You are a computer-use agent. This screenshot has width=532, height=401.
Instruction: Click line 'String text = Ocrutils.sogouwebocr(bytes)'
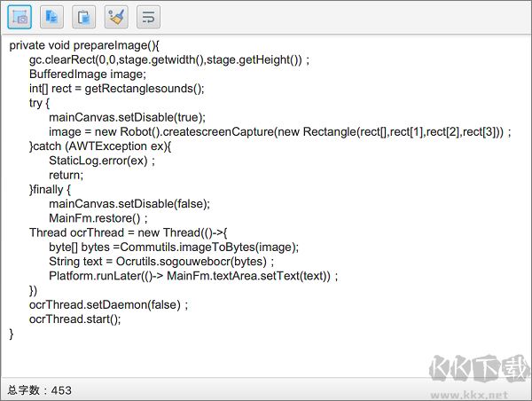161,262
